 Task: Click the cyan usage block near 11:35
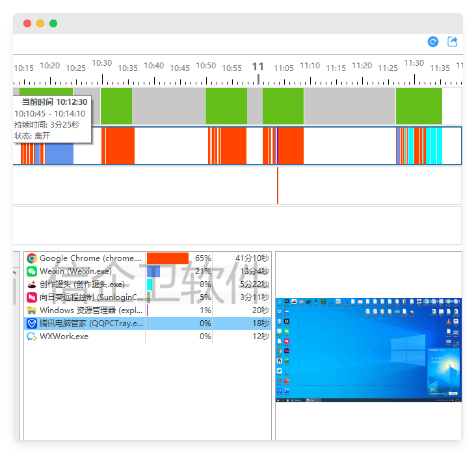point(434,145)
